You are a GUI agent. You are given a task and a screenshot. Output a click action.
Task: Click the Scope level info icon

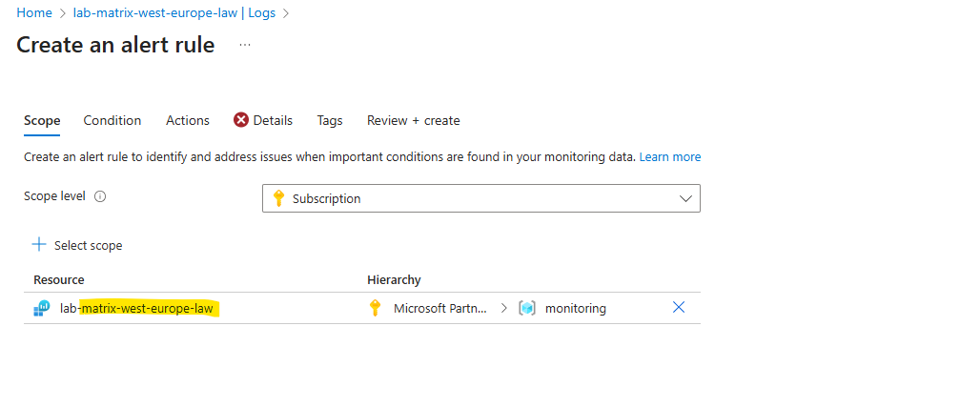point(100,196)
